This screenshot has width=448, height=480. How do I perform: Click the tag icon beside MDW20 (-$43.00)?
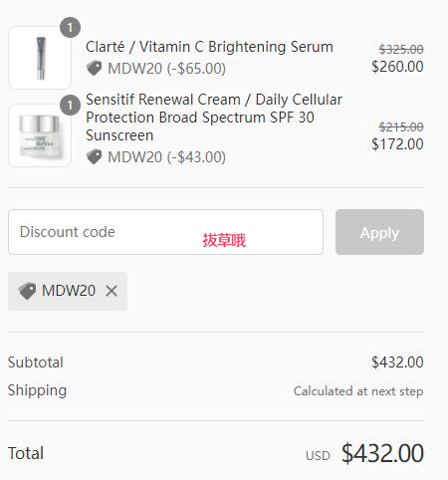tap(94, 157)
